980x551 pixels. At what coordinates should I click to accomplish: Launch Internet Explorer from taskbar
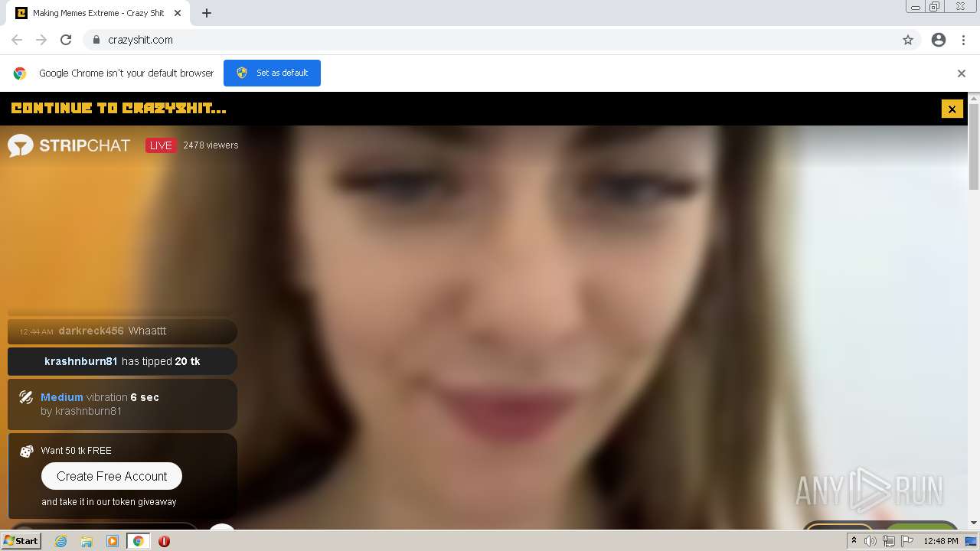pos(60,541)
